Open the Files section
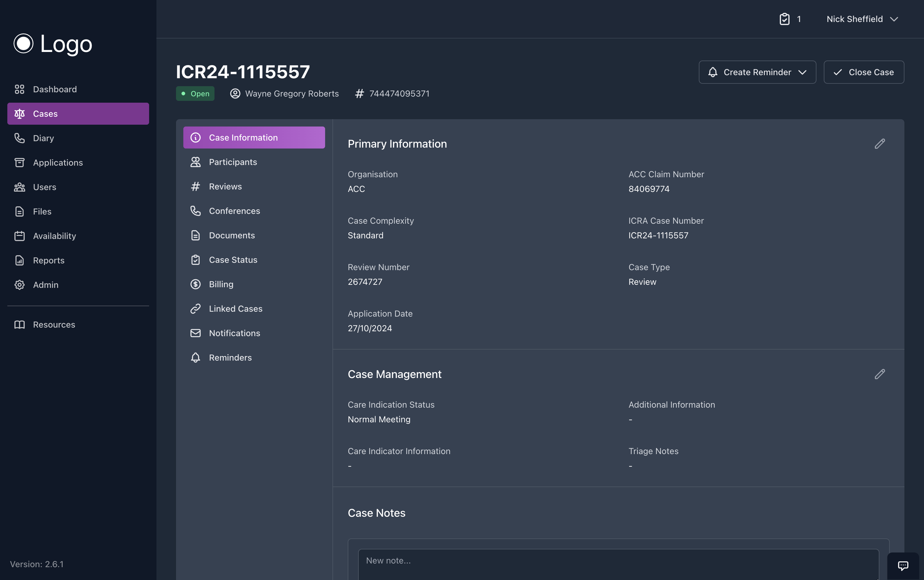Viewport: 924px width, 580px height. (x=42, y=211)
